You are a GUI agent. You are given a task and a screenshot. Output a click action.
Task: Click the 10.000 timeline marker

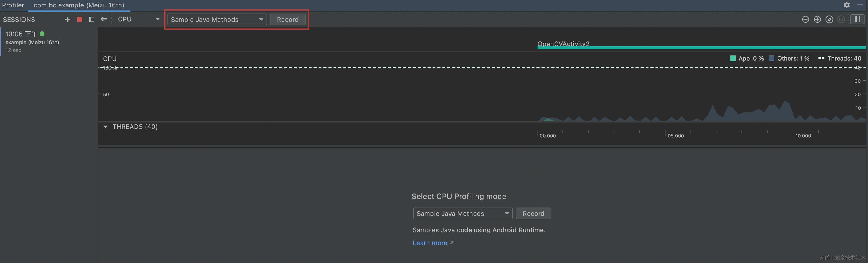tap(803, 136)
